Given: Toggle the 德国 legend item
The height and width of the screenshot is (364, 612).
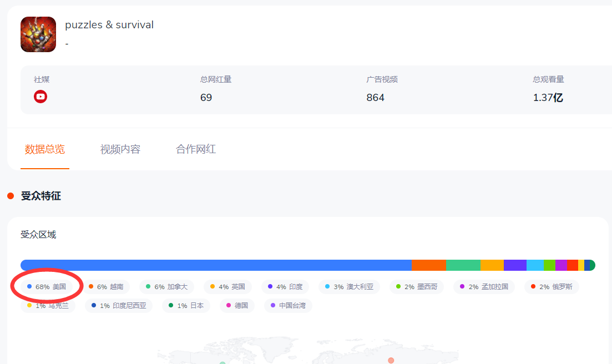Looking at the screenshot, I should point(237,306).
